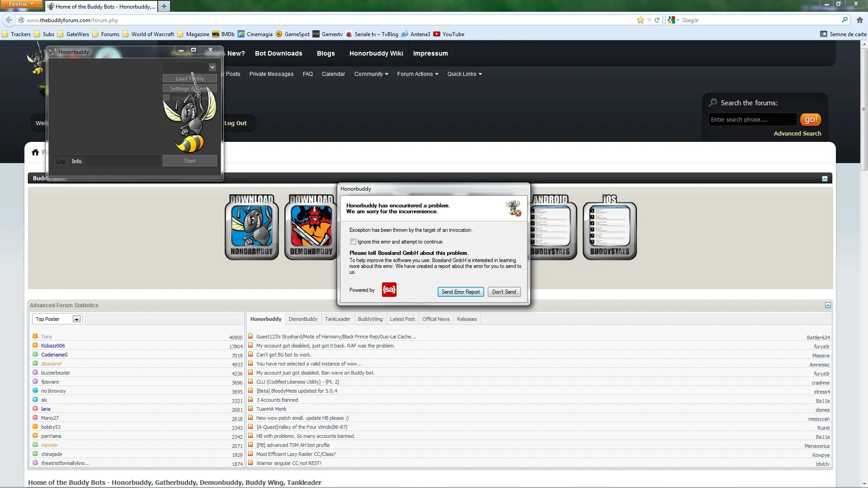Open the Seriale tv - TvBlog bookmark
This screenshot has width=868, height=488.
(372, 34)
